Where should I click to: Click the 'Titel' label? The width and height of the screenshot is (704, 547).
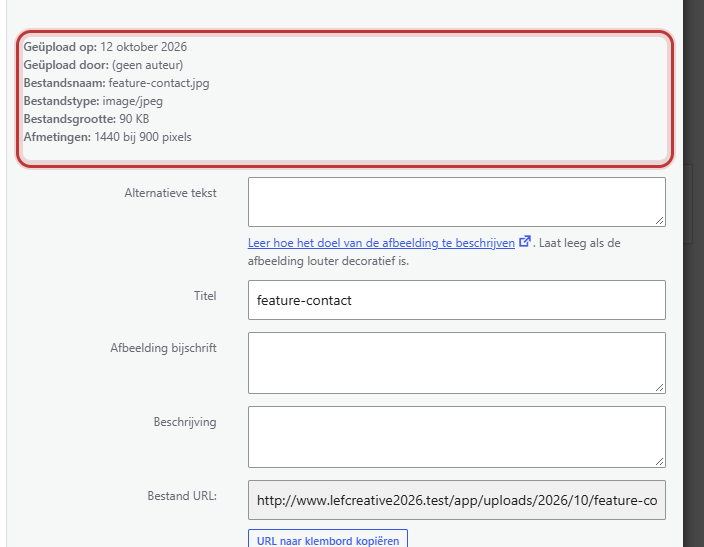click(205, 296)
